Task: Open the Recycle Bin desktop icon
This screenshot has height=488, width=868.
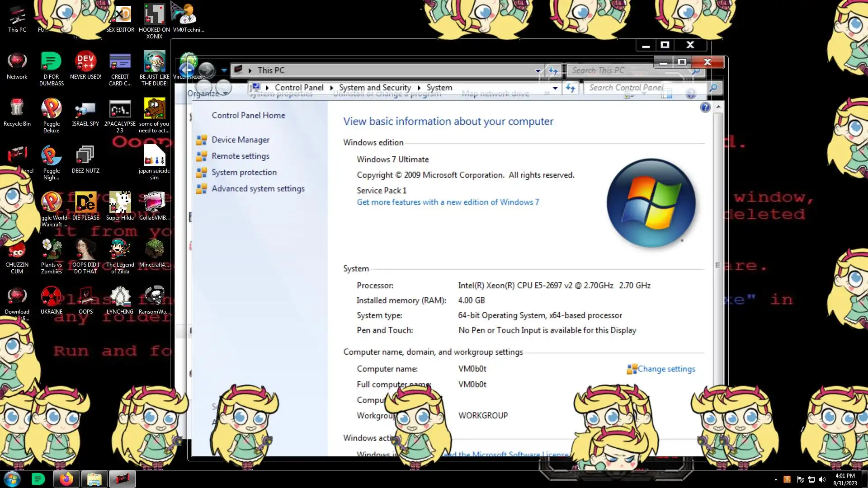Action: click(x=17, y=109)
